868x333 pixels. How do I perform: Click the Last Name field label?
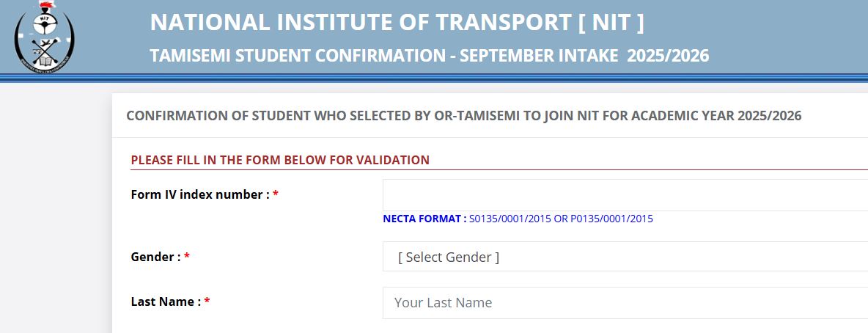click(x=166, y=302)
